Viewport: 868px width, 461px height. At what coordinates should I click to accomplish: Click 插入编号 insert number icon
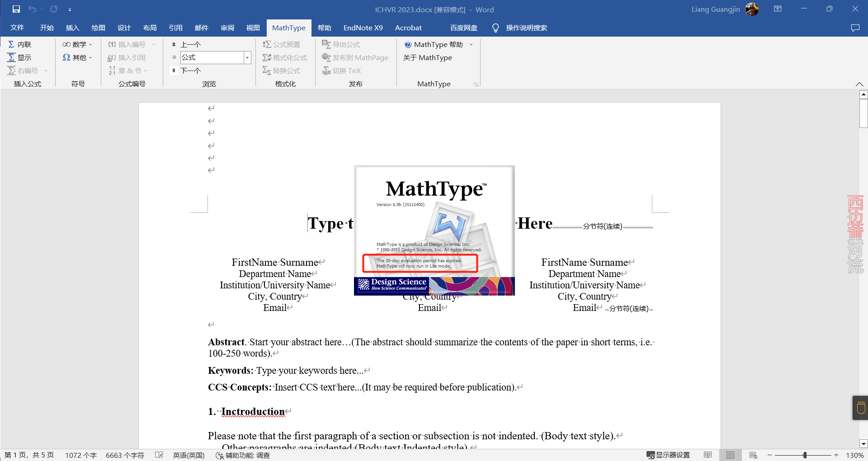[x=112, y=44]
